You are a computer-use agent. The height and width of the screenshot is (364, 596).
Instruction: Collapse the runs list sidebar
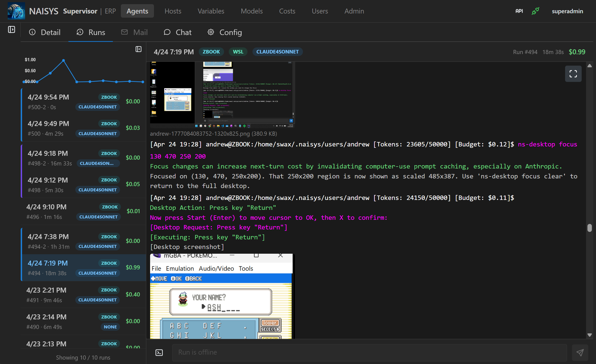point(138,49)
